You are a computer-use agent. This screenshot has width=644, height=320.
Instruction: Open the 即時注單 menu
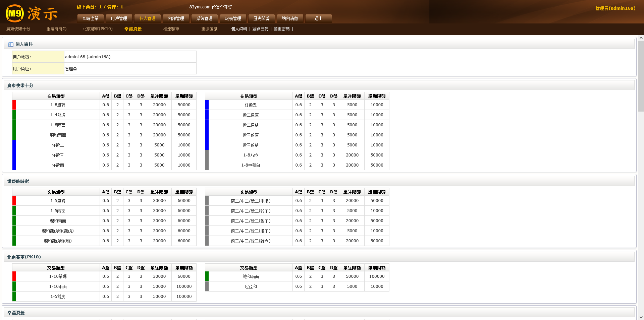tap(91, 18)
